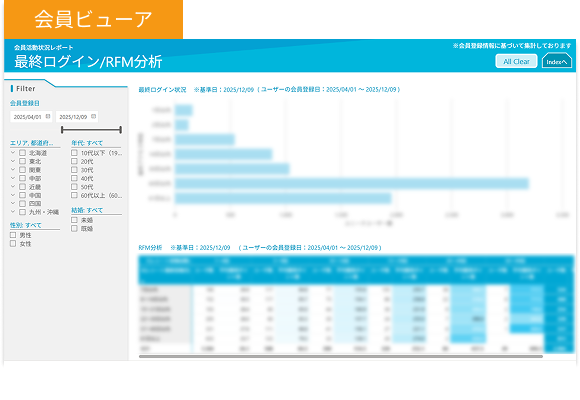Click the All Clear button
580x400 pixels.
[x=516, y=61]
